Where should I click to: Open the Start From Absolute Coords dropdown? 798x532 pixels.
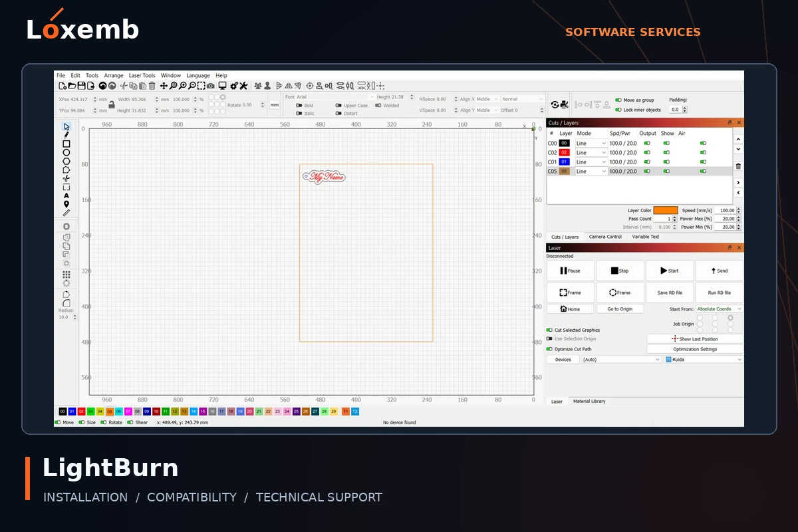point(720,309)
